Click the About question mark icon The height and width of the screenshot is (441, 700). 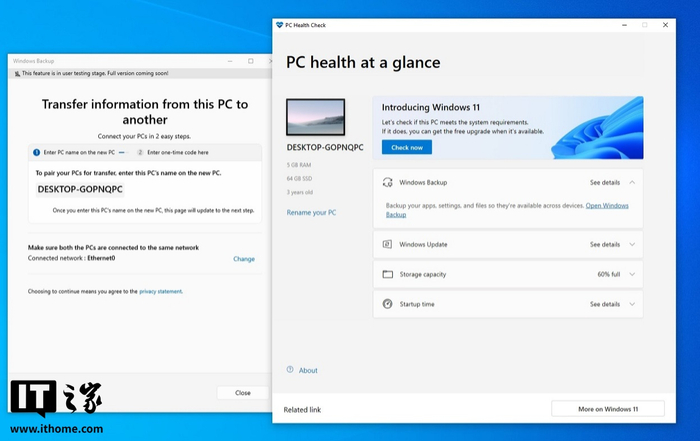pyautogui.click(x=290, y=370)
